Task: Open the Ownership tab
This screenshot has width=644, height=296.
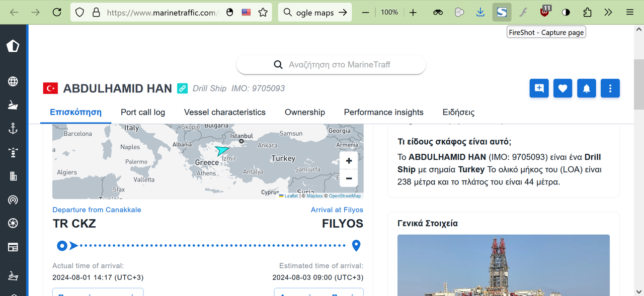Action: 305,112
